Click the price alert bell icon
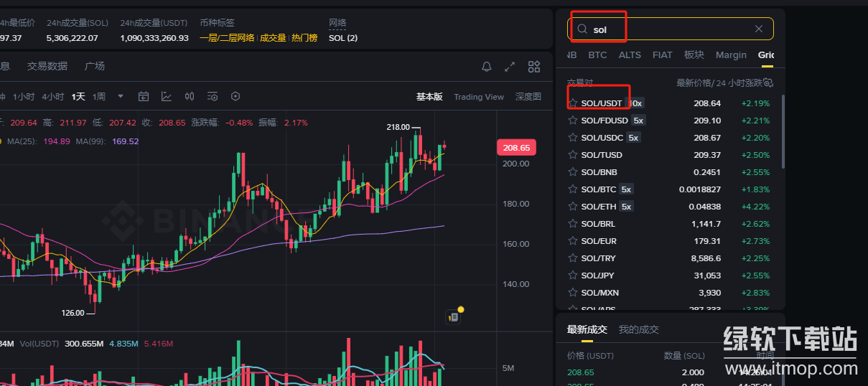Screen dimensions: 868x386 click(x=487, y=67)
